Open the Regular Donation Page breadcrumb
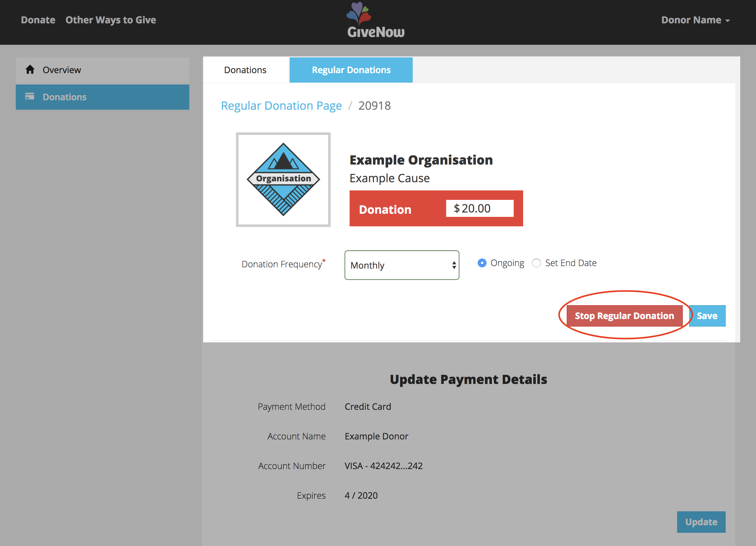The width and height of the screenshot is (756, 546). click(x=281, y=106)
